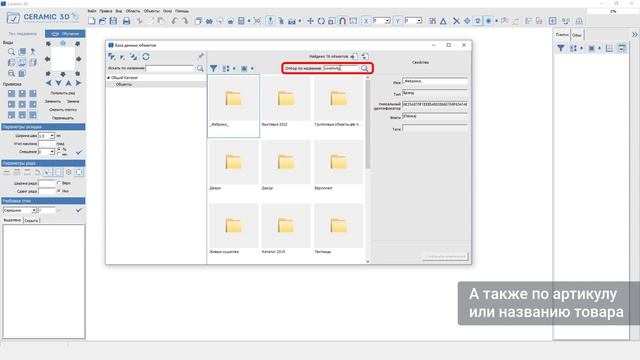Click the diamond shape icon in the toolbar
640x360 pixels.
tap(467, 20)
